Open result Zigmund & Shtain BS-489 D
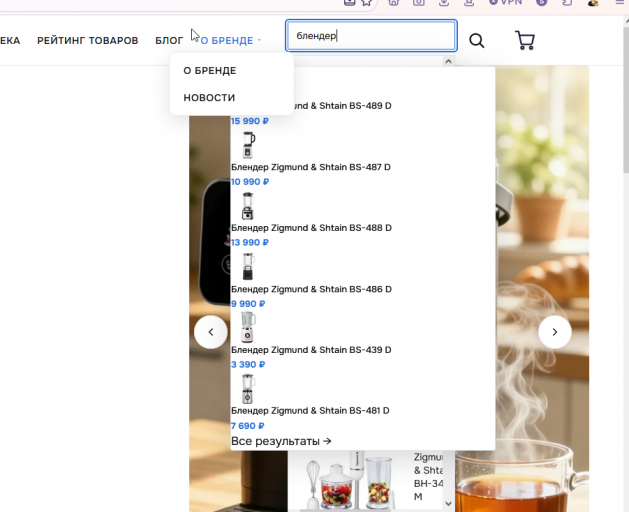 click(343, 106)
